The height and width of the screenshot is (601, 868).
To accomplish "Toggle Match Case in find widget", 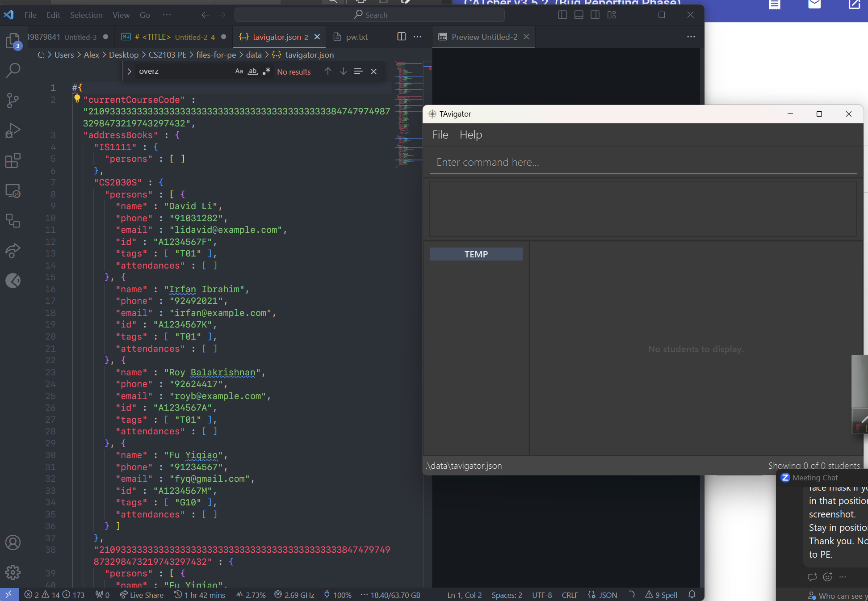I will tap(239, 71).
